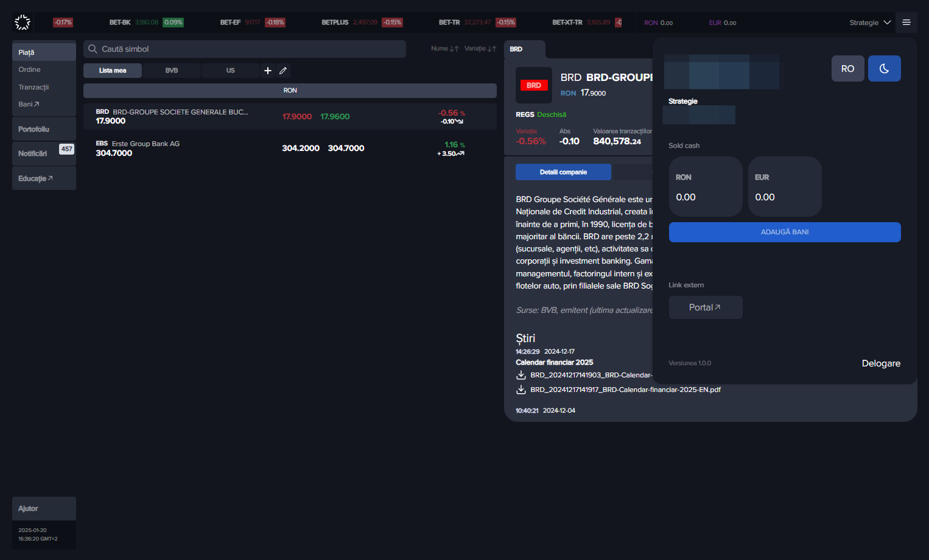Open Ajutor help section
Image resolution: width=929 pixels, height=560 pixels.
click(x=44, y=508)
